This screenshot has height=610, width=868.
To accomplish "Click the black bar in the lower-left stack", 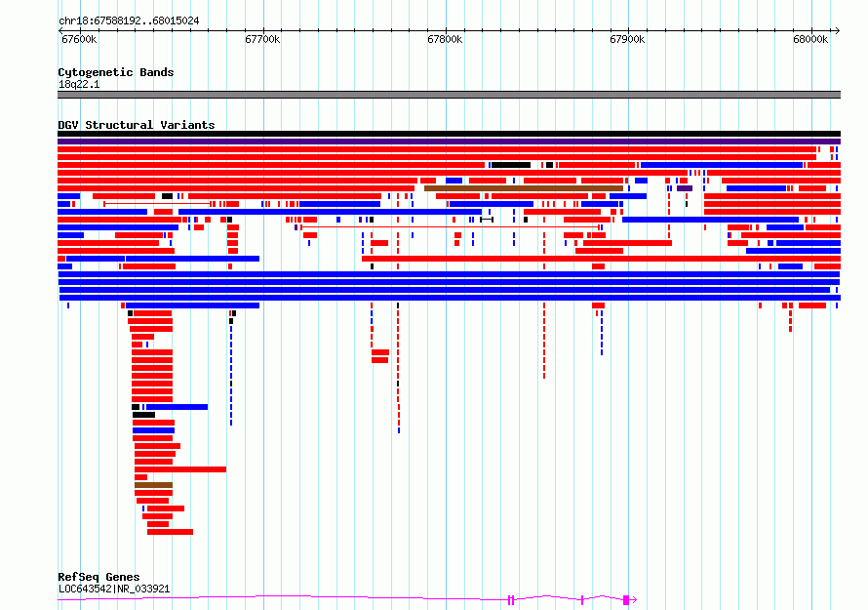I will click(144, 415).
